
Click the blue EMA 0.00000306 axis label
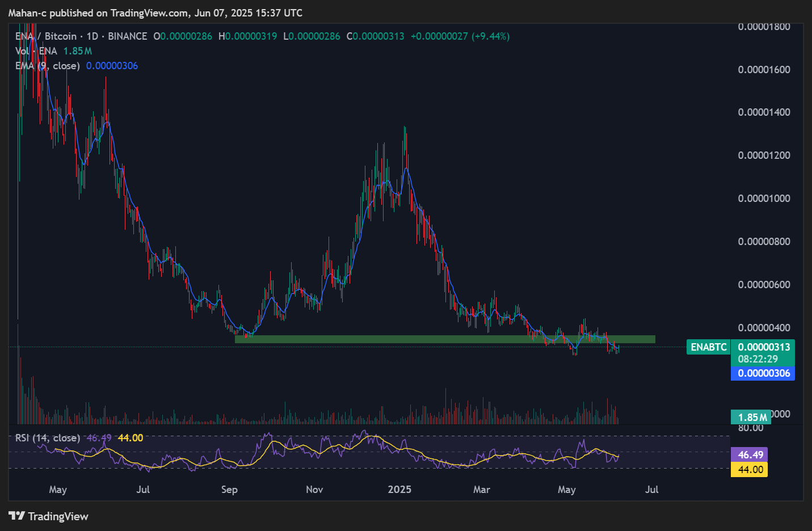[763, 373]
